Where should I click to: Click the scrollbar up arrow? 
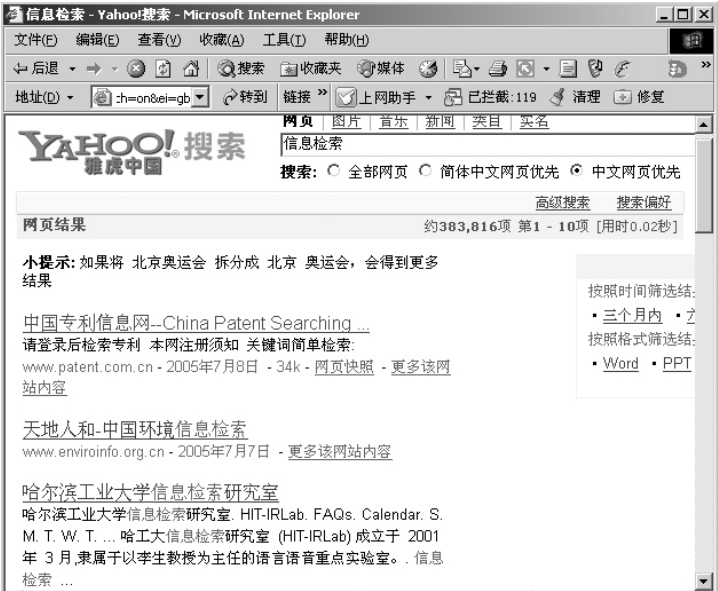click(703, 125)
